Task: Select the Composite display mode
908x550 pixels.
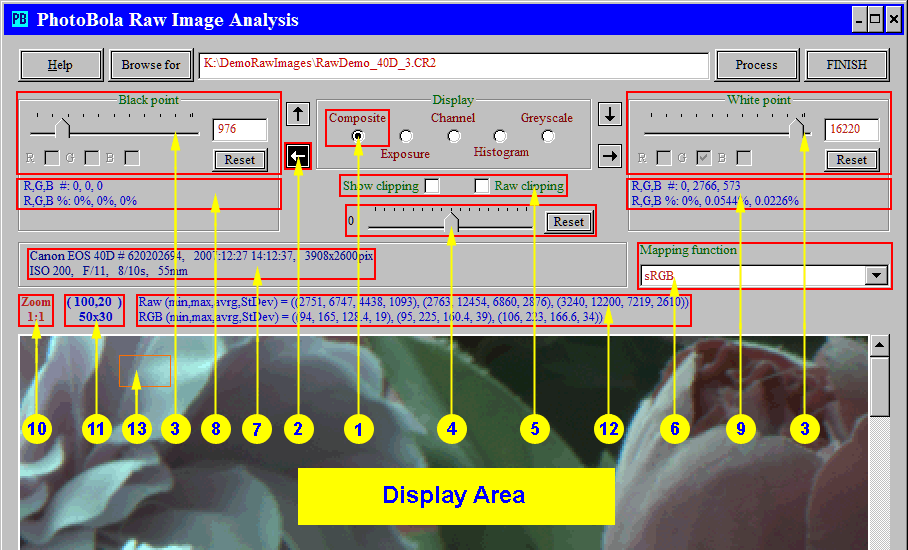Action: pos(357,135)
